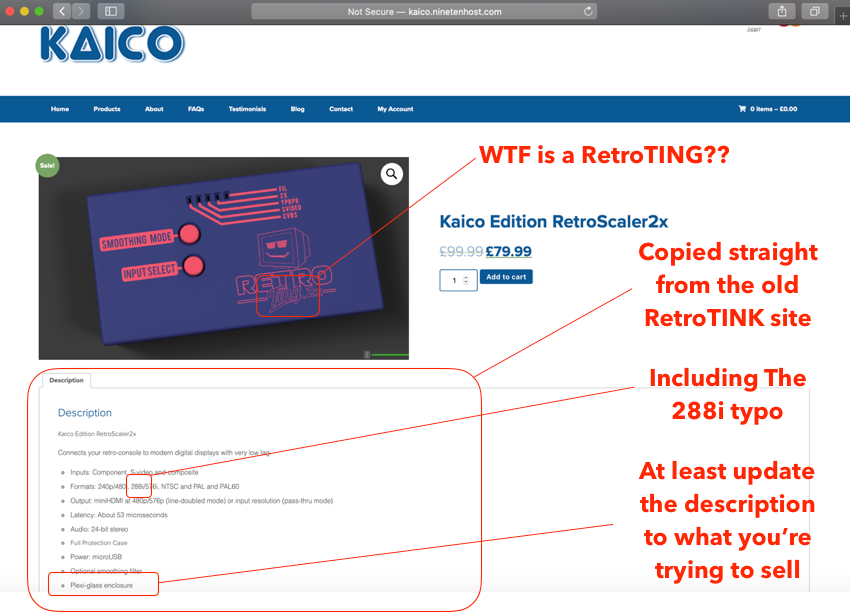Minimize the window with yellow button
The height and width of the screenshot is (613, 850).
point(24,11)
